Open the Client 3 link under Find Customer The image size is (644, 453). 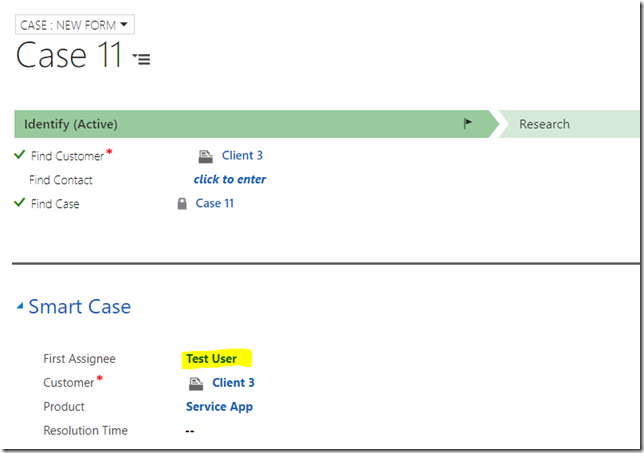(x=242, y=156)
